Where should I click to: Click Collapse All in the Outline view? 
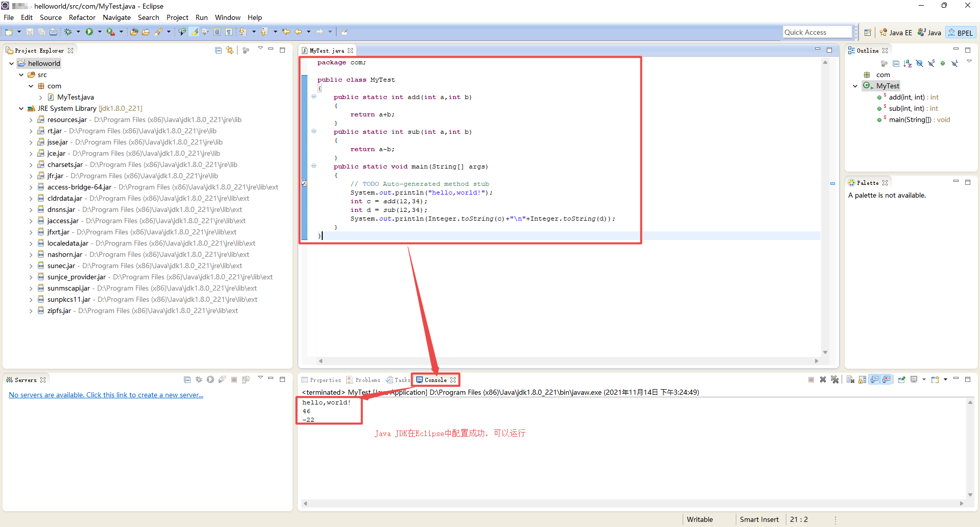coord(896,63)
